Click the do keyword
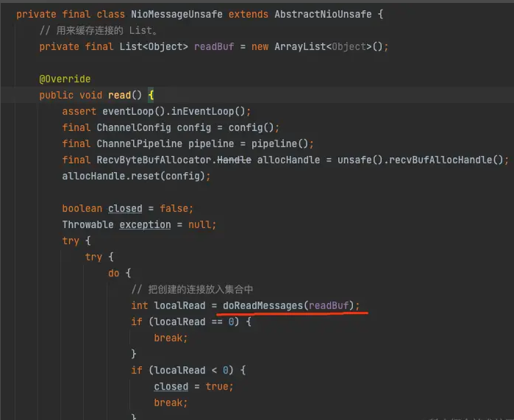This screenshot has width=514, height=420. click(114, 273)
